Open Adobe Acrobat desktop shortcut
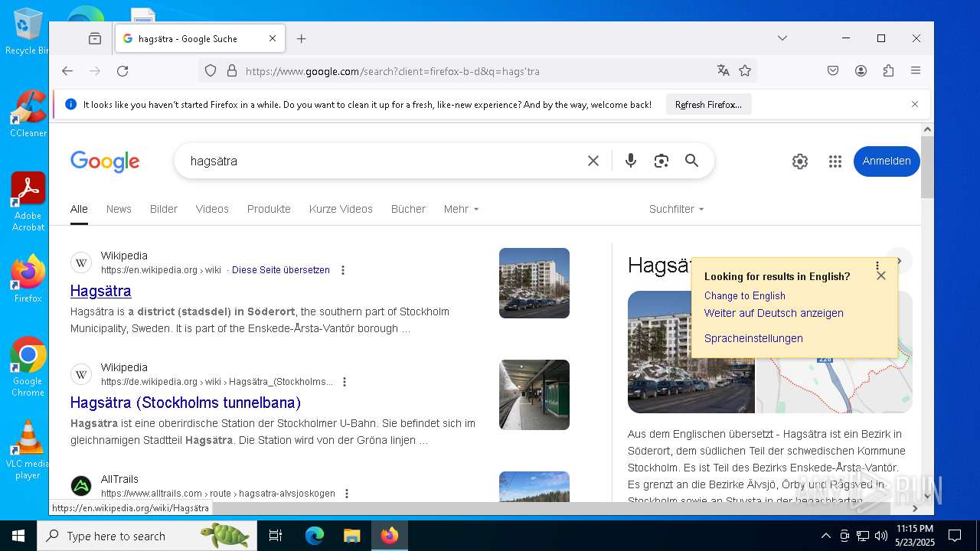Viewport: 980px width, 551px height. coord(28,202)
